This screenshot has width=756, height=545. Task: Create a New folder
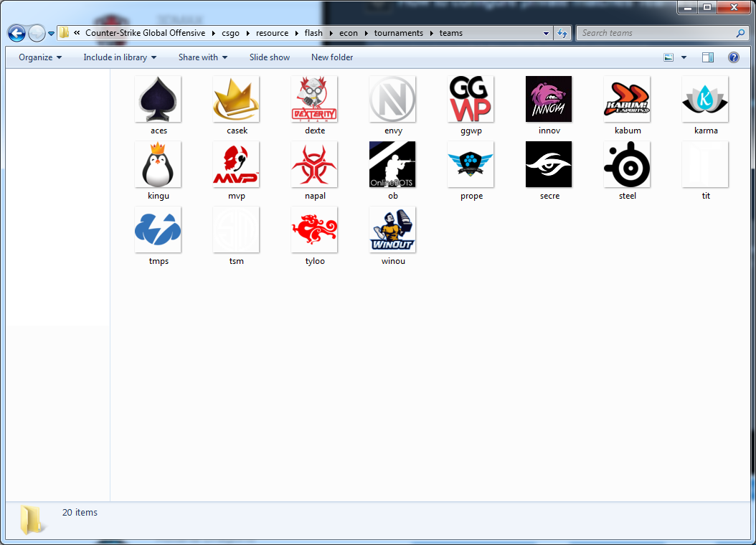pos(332,57)
